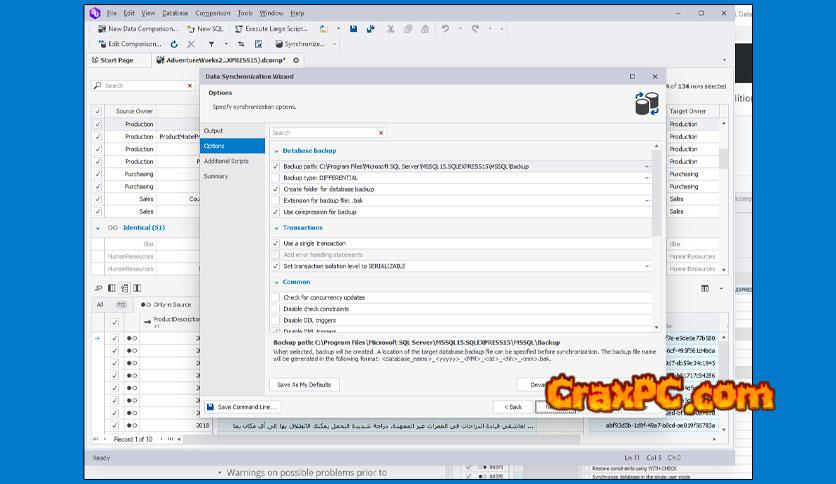Click the Save As My Defaults button

coord(305,384)
